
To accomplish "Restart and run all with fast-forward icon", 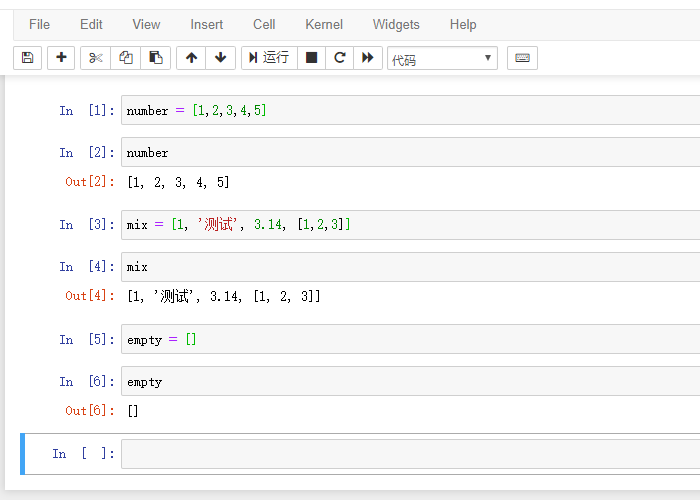I will point(368,58).
